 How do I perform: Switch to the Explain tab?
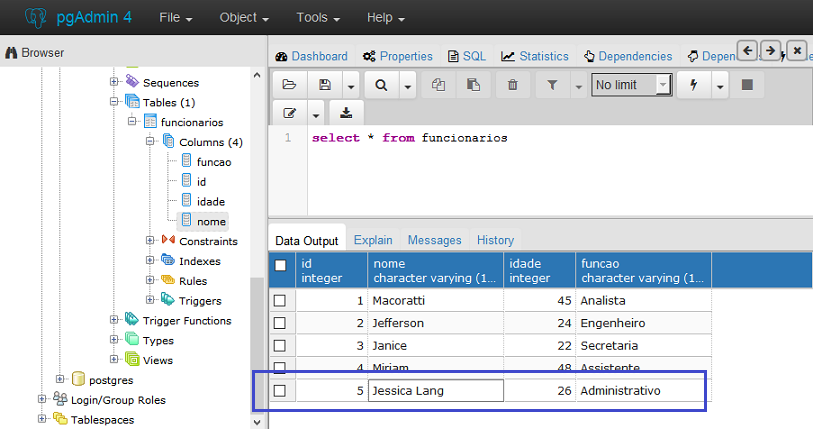click(x=373, y=240)
